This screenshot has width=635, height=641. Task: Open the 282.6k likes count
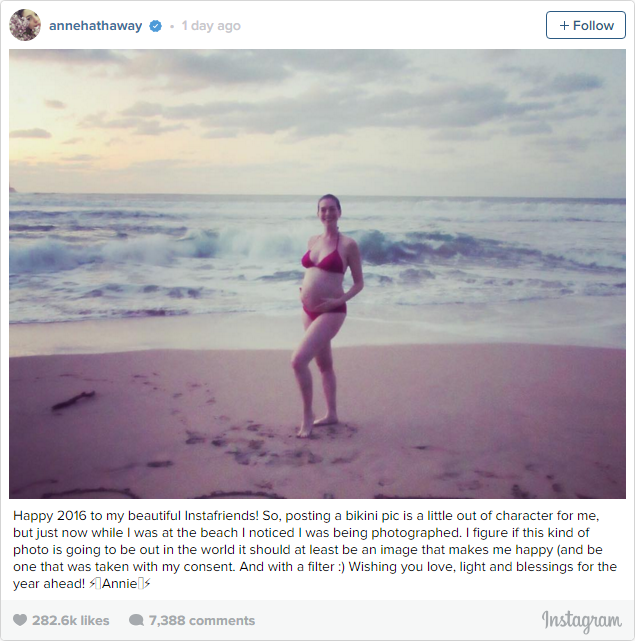pyautogui.click(x=71, y=621)
